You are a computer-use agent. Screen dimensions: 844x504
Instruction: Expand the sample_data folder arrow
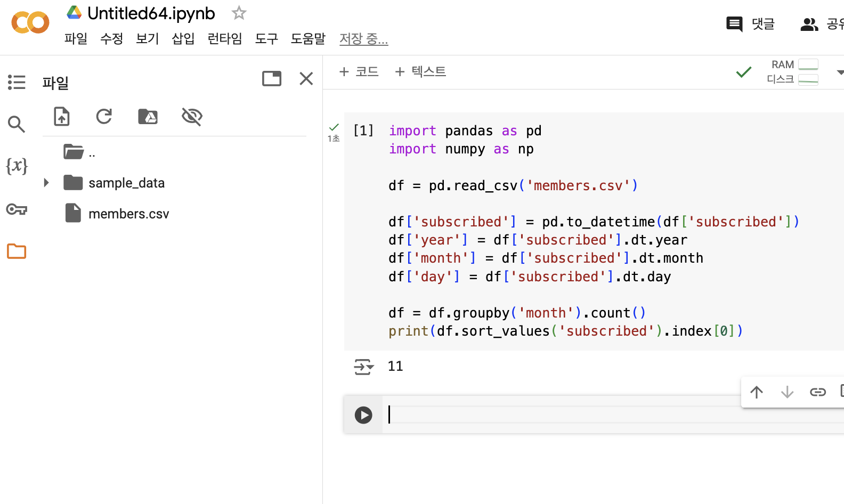tap(46, 183)
